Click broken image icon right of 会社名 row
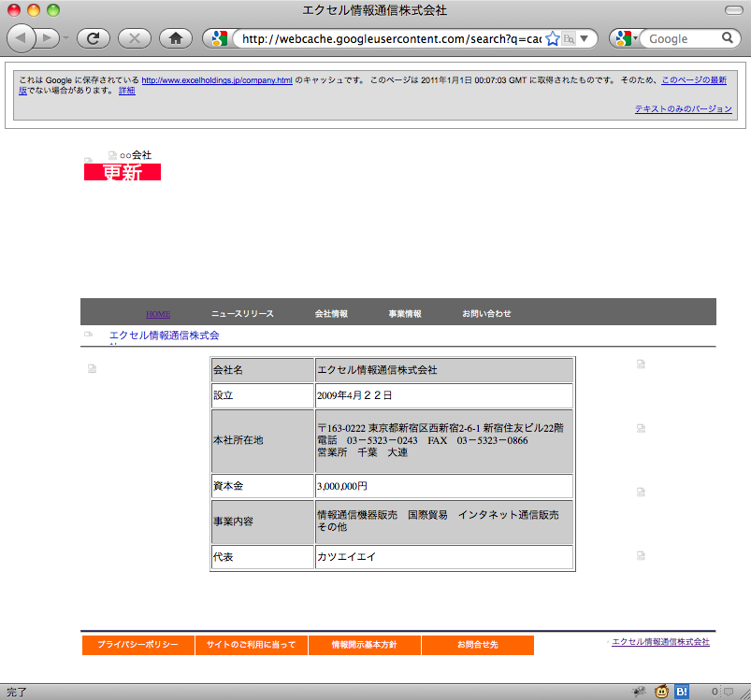This screenshot has height=700, width=751. click(x=641, y=364)
